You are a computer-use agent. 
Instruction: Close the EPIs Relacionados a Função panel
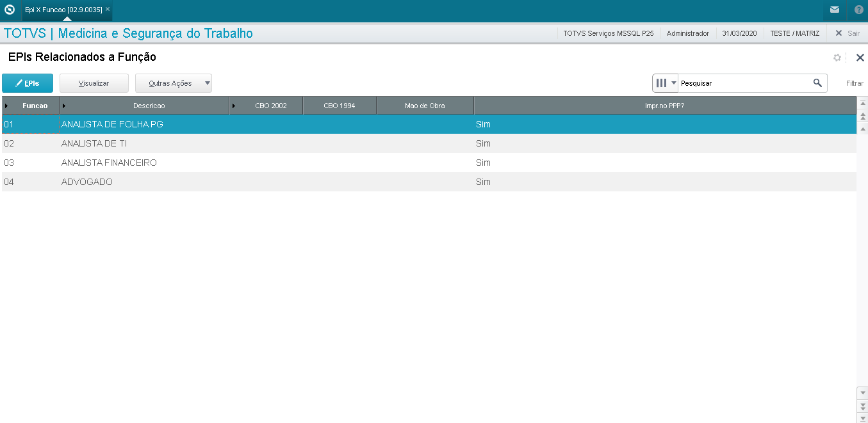point(860,58)
